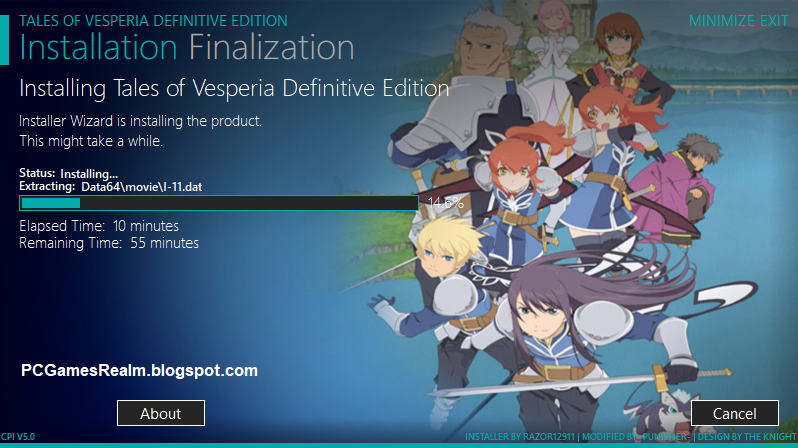Click the 'Elapsed Time: 10 minutes' text
This screenshot has width=798, height=448.
point(99,226)
